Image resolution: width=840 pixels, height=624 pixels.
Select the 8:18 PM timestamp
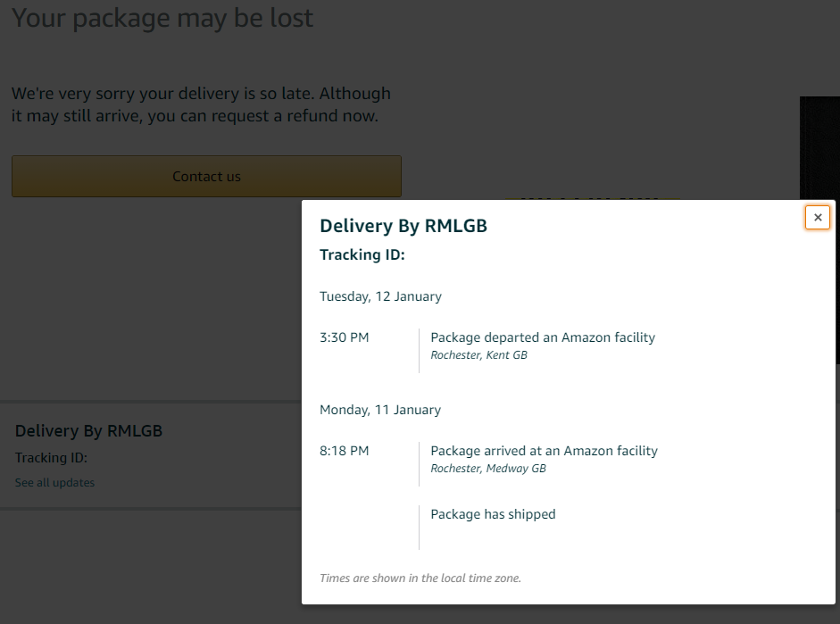(345, 451)
